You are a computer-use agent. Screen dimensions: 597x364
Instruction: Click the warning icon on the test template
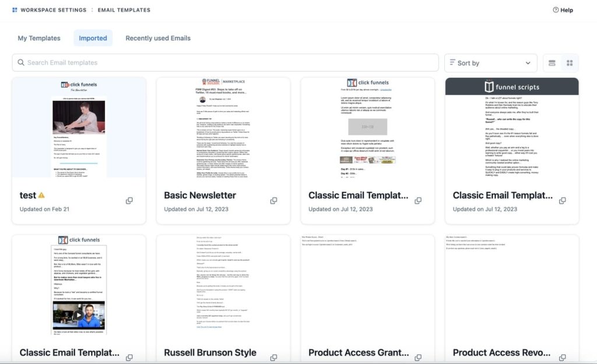[x=41, y=195]
